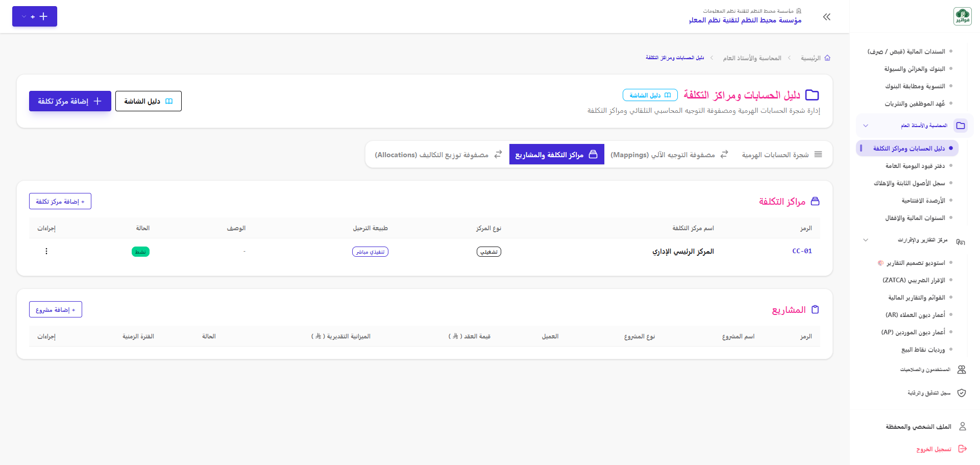
Task: Click the small دليل الشاشة badge
Action: tap(650, 95)
